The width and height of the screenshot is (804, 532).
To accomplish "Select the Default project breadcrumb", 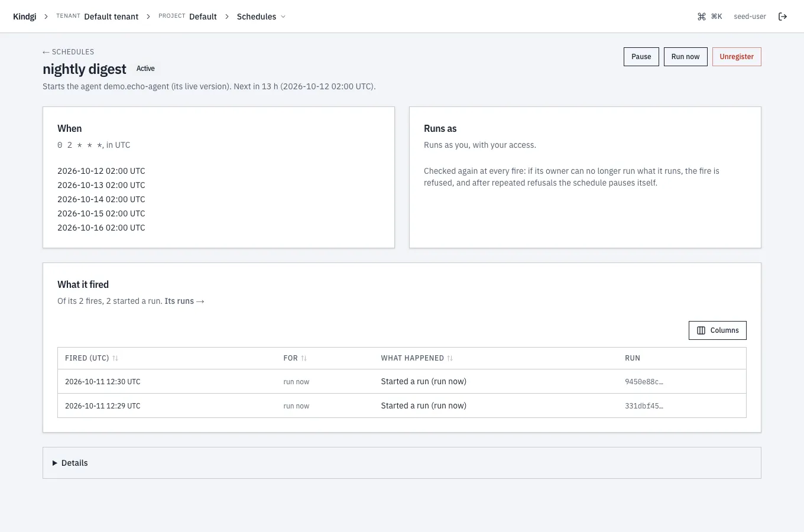I will pyautogui.click(x=203, y=17).
